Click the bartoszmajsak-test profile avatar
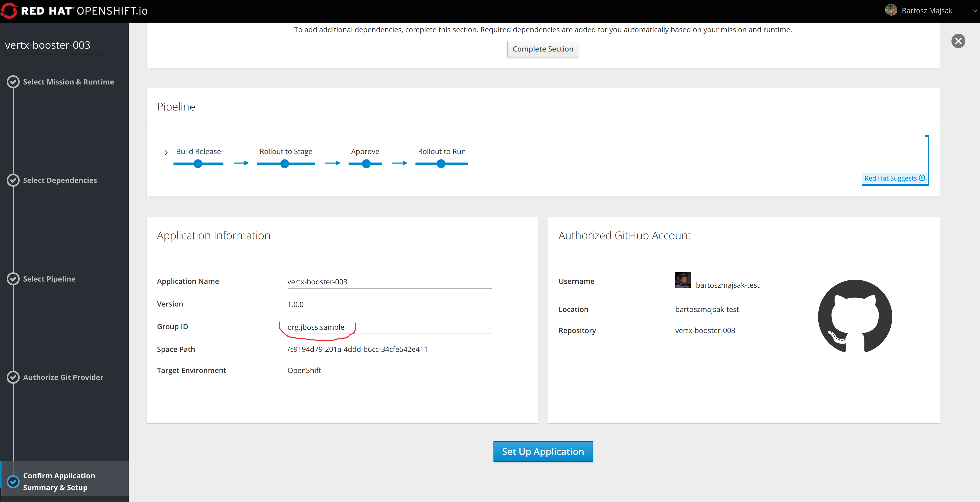 [683, 280]
